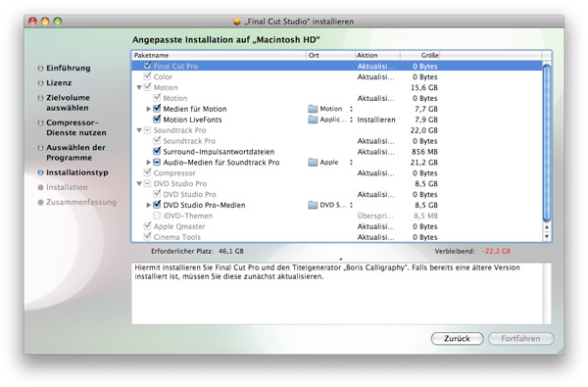588x387 pixels.
Task: Toggle the Cinema Tools checkbox
Action: click(147, 237)
